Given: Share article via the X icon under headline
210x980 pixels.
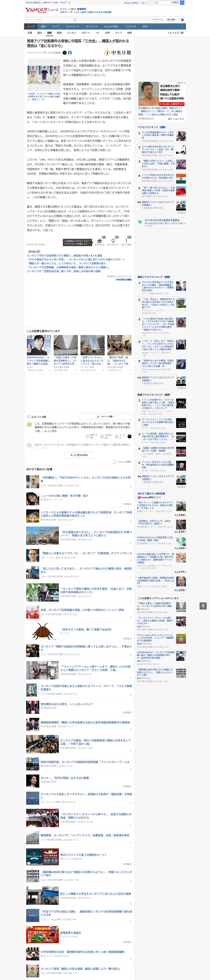Looking at the screenshot, I should tap(64, 53).
